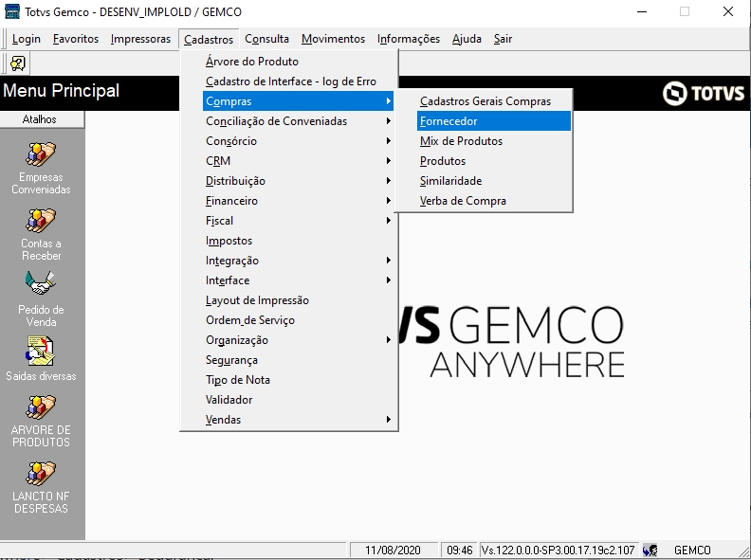Open Saidas diversas shortcut icon
Viewport: 751px width, 560px height.
click(x=41, y=351)
